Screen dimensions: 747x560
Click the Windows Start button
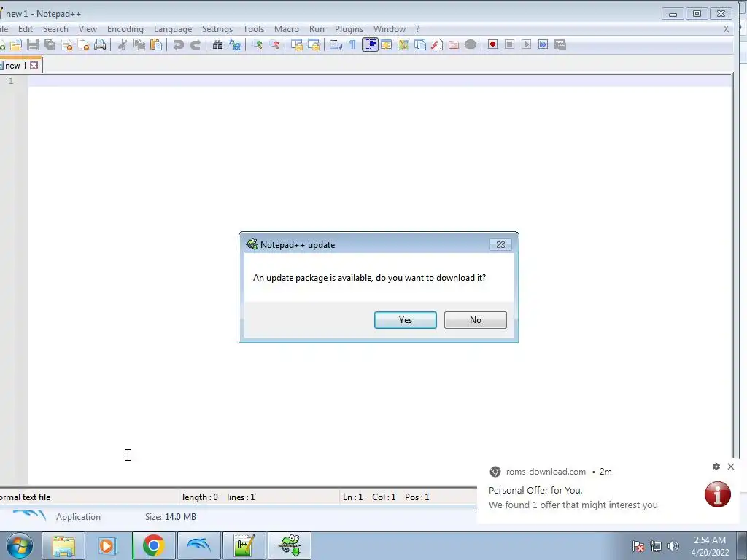tap(20, 545)
